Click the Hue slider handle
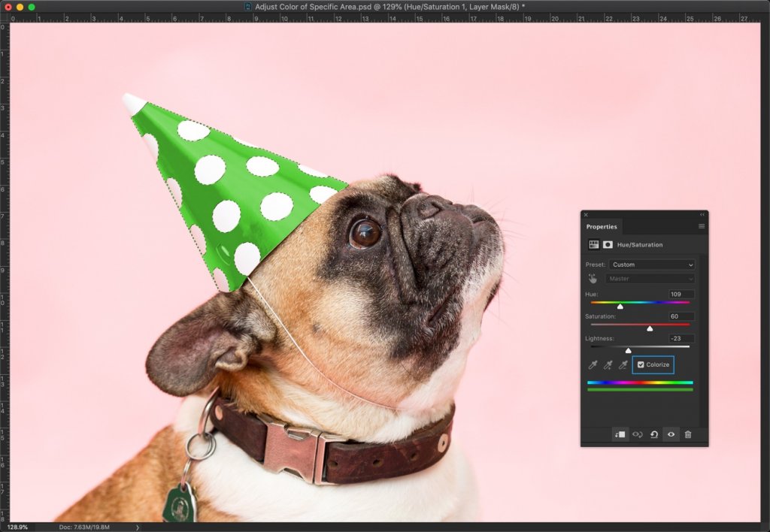The height and width of the screenshot is (532, 770). tap(621, 306)
